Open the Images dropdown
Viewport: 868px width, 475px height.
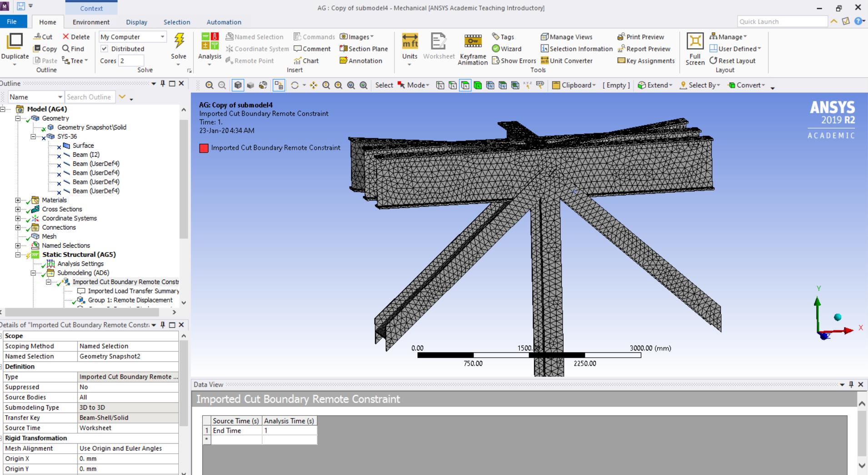point(357,37)
